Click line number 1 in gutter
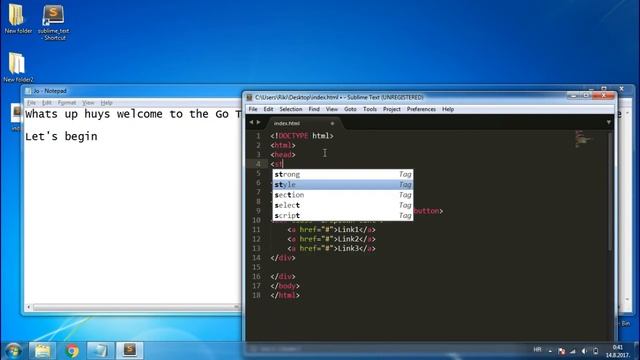Screen dimensions: 640x360 pyautogui.click(x=258, y=136)
